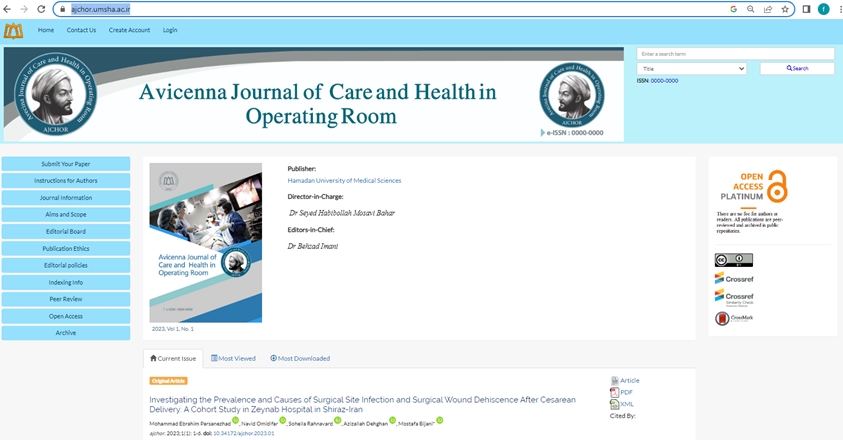The image size is (843, 440).
Task: Click the padlock site info icon
Action: (62, 9)
